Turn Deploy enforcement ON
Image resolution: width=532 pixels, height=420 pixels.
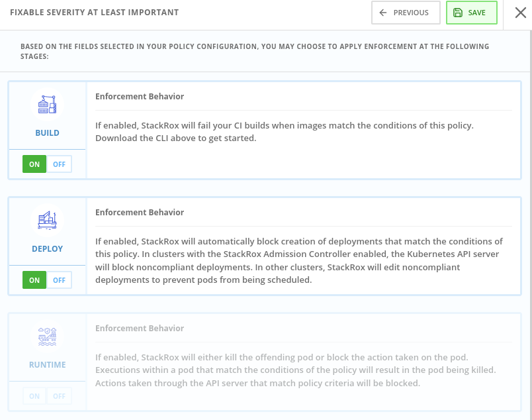tap(34, 280)
